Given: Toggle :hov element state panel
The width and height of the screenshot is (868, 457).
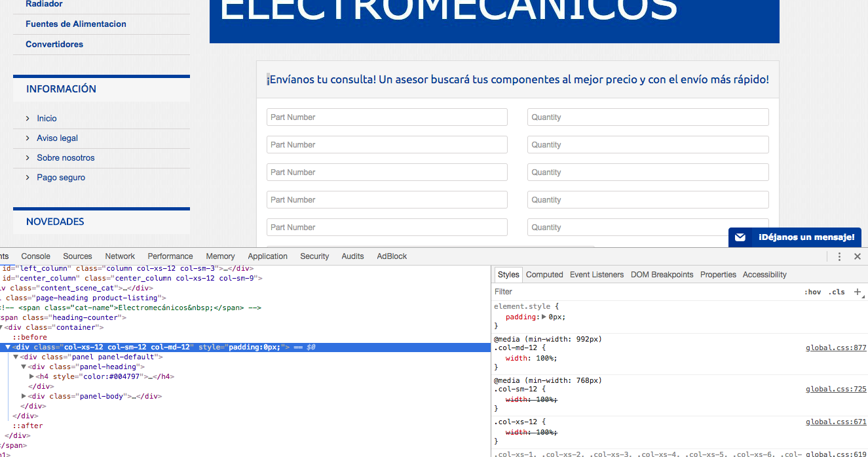Looking at the screenshot, I should click(812, 292).
